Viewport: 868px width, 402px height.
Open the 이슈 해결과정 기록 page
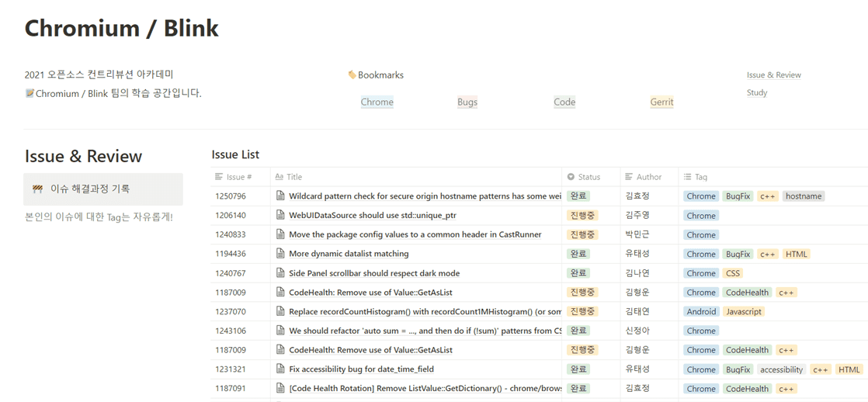(x=103, y=189)
